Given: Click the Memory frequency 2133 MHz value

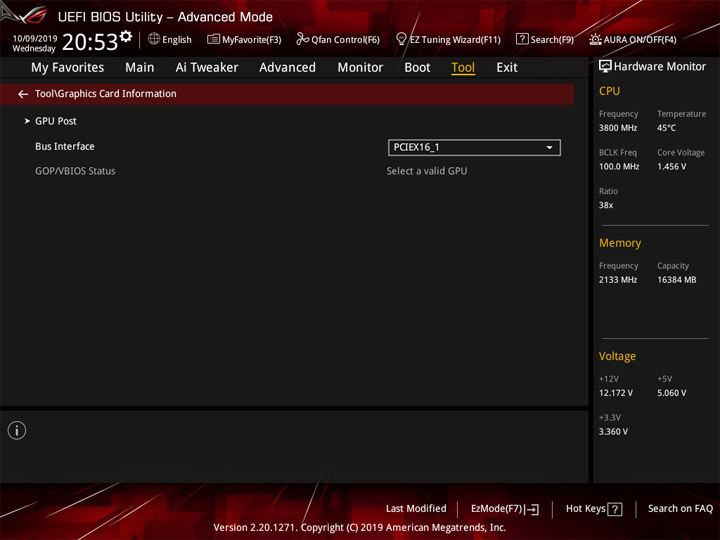Looking at the screenshot, I should click(x=618, y=280).
